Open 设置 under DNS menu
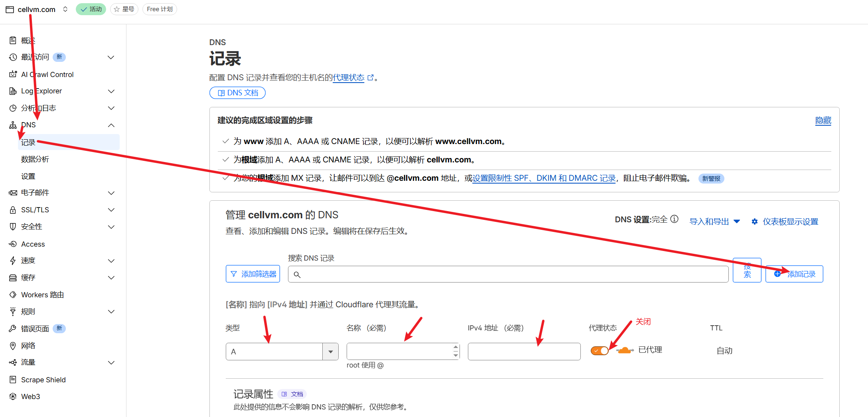This screenshot has height=417, width=868. pos(28,176)
